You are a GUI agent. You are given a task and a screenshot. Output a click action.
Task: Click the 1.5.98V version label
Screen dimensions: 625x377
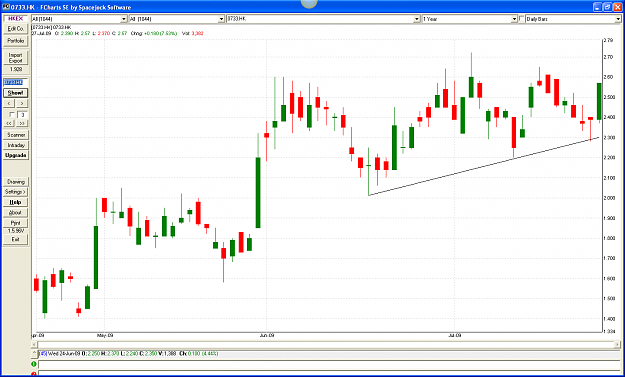click(16, 231)
